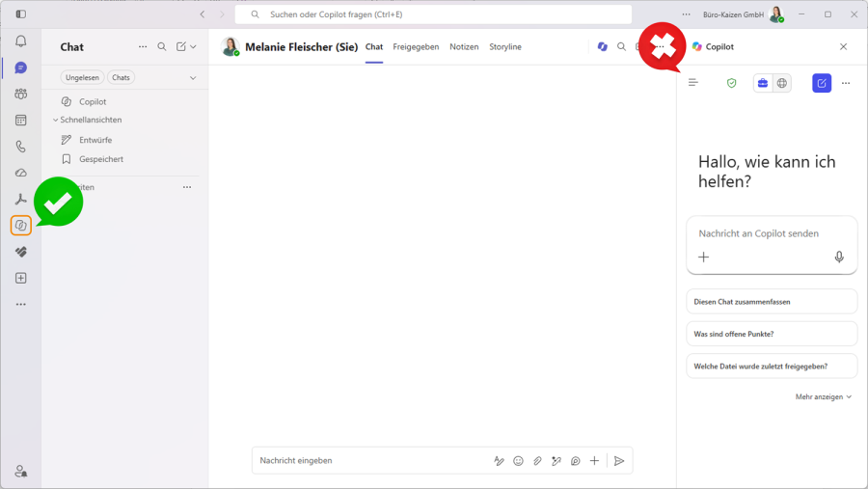Open the Adobe Acrobat app icon
The width and height of the screenshot is (868, 489).
(20, 199)
